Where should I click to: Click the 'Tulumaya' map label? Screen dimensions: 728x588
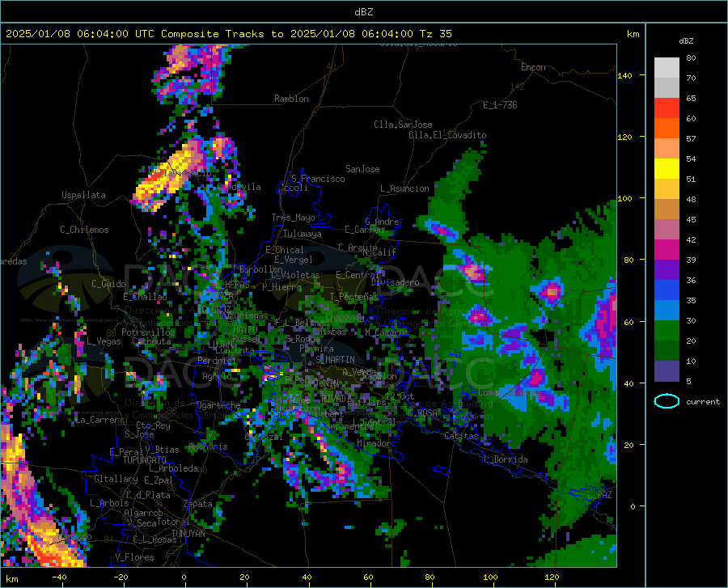[x=302, y=234]
